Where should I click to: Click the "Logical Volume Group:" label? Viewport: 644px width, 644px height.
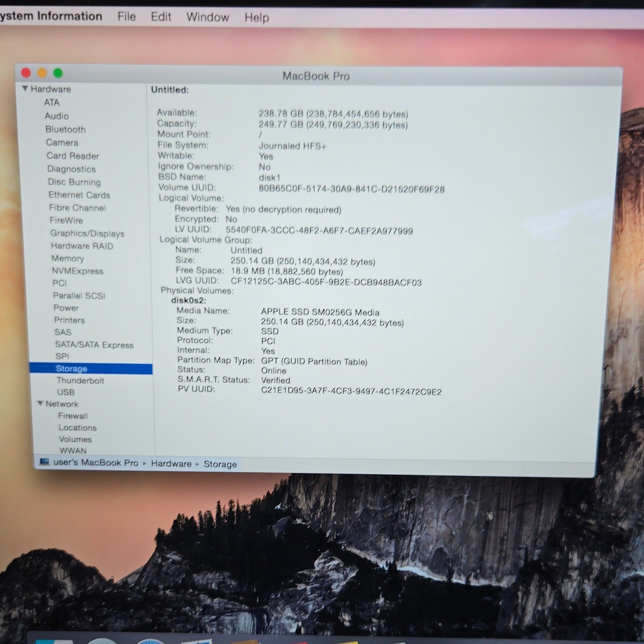coord(206,240)
